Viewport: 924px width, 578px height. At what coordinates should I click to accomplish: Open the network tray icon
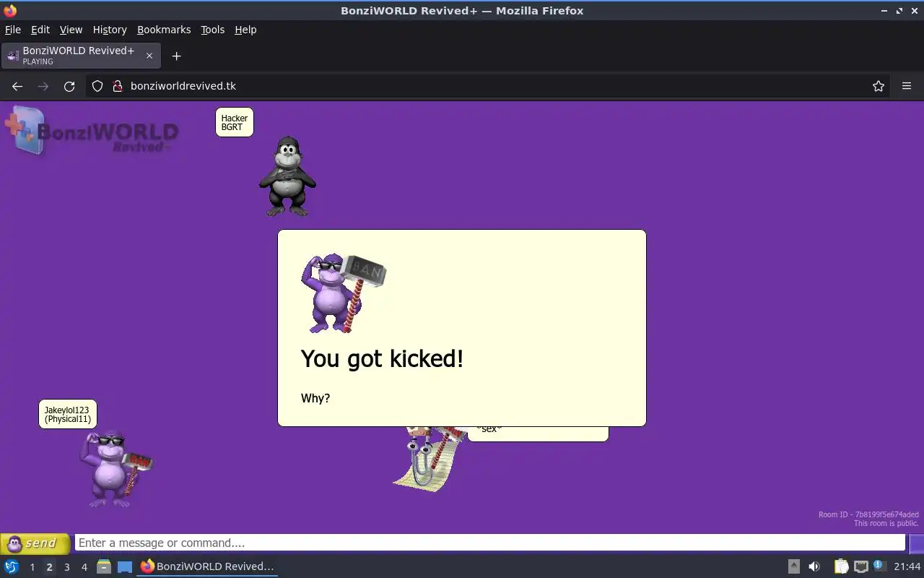pos(860,566)
